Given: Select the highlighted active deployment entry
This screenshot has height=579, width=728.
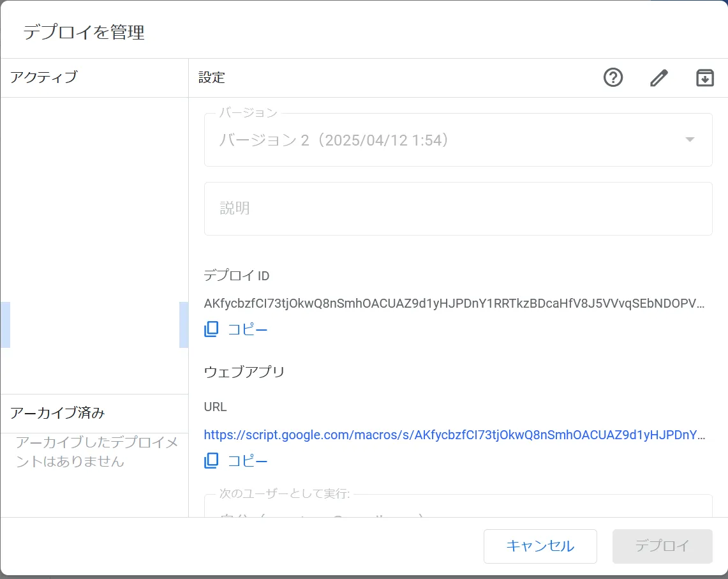Looking at the screenshot, I should (94, 325).
